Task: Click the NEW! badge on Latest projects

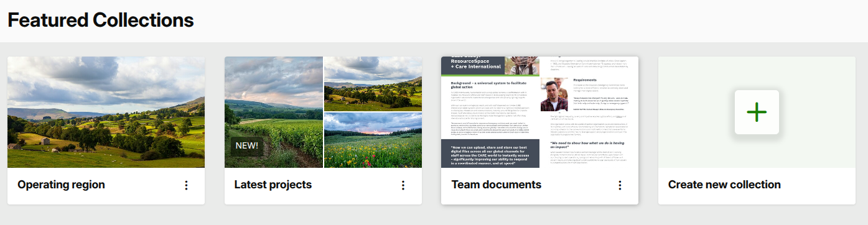Action: (x=248, y=147)
